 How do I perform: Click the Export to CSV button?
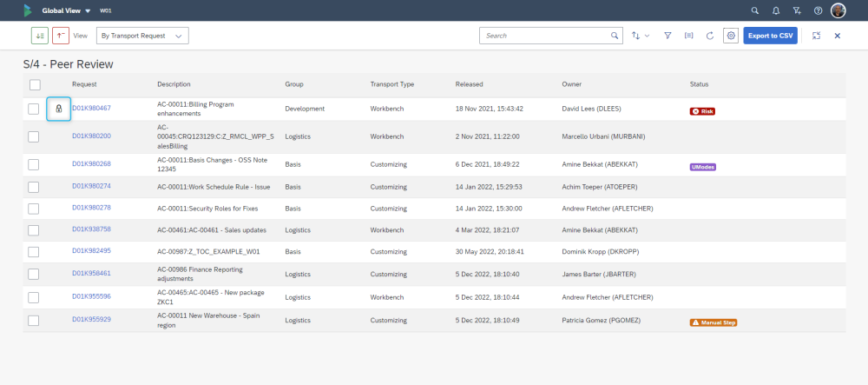tap(770, 36)
